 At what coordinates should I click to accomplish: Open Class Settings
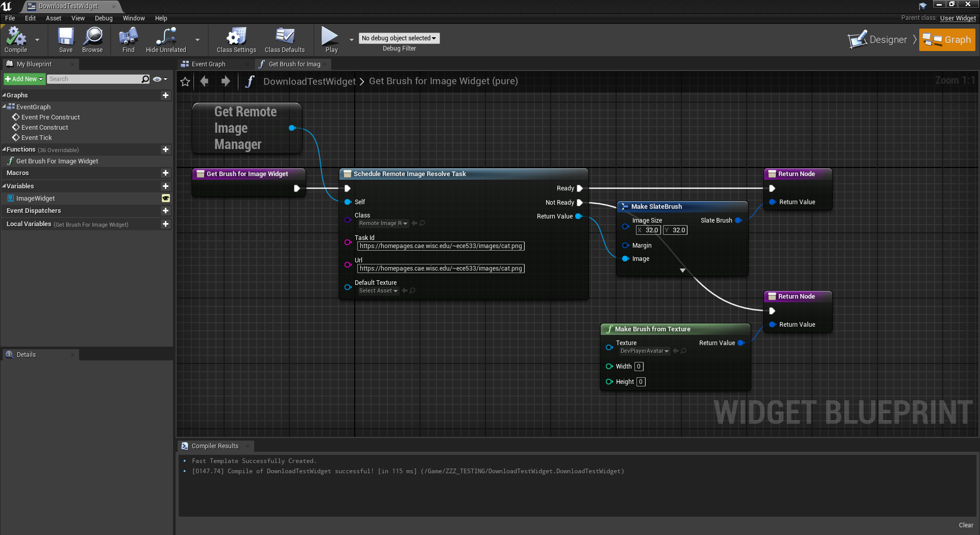tap(236, 40)
